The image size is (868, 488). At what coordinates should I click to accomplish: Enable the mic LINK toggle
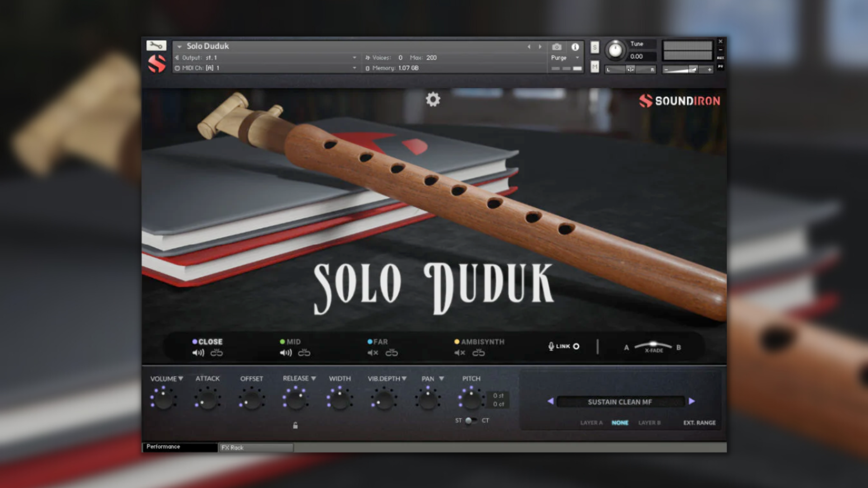(576, 347)
